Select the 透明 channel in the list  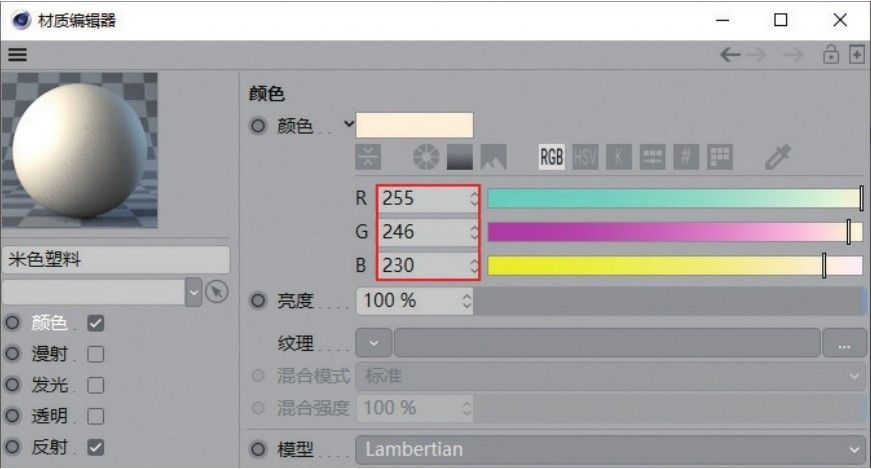coord(49,416)
